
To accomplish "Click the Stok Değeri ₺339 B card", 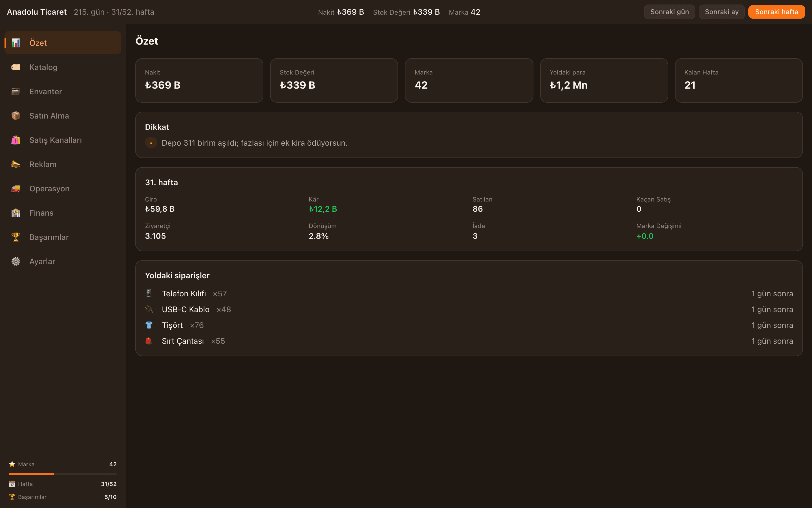I will [x=334, y=80].
